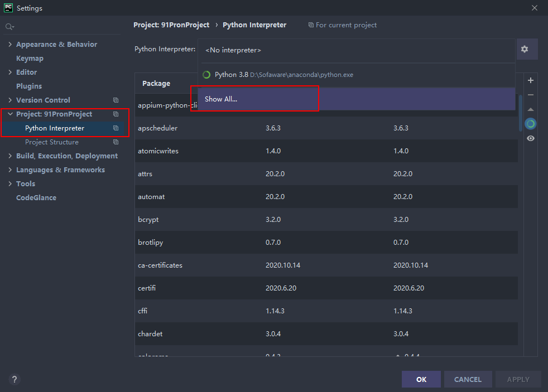Open Project Structure settings page
548x392 pixels.
[x=52, y=142]
